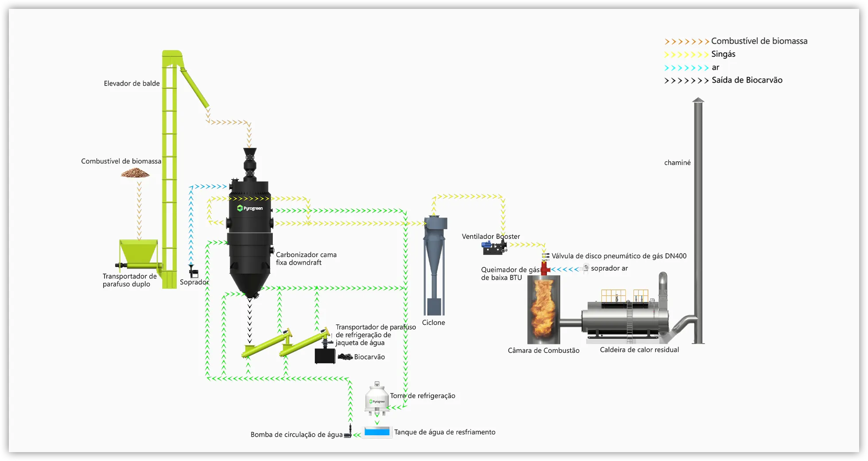Click the red low BTU gas burner
This screenshot has width=868, height=461.
[545, 269]
